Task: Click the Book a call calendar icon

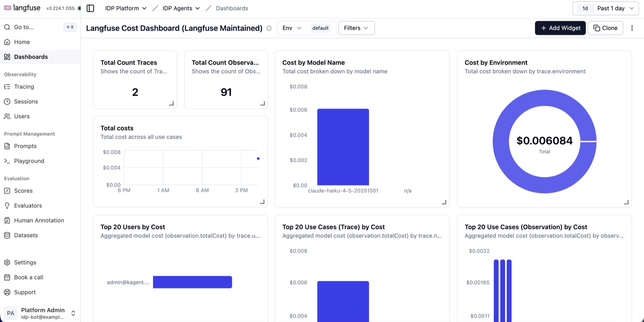Action: 7,277
